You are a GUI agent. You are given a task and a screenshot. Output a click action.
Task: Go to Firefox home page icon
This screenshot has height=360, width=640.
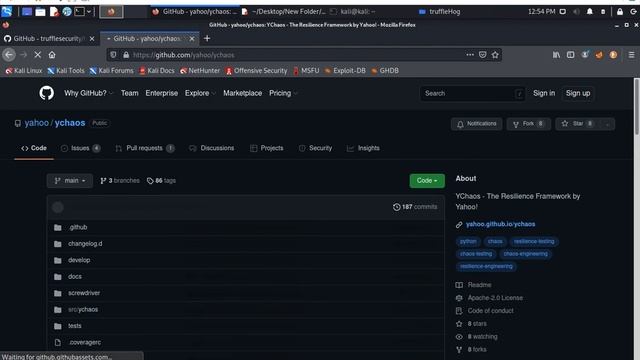tap(52, 55)
